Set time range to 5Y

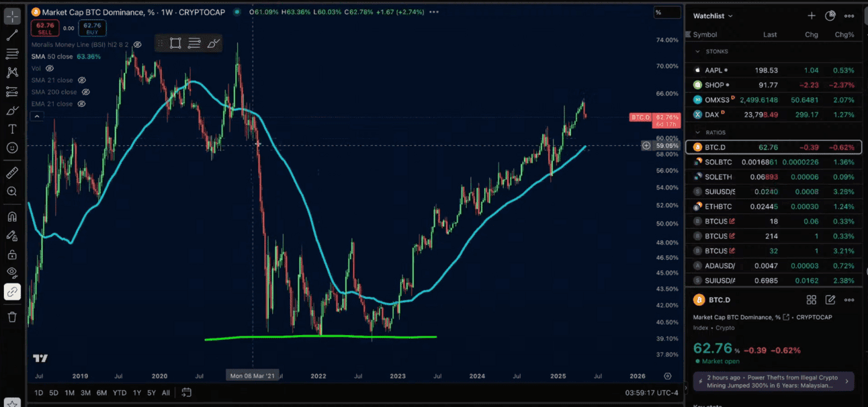[x=151, y=392]
